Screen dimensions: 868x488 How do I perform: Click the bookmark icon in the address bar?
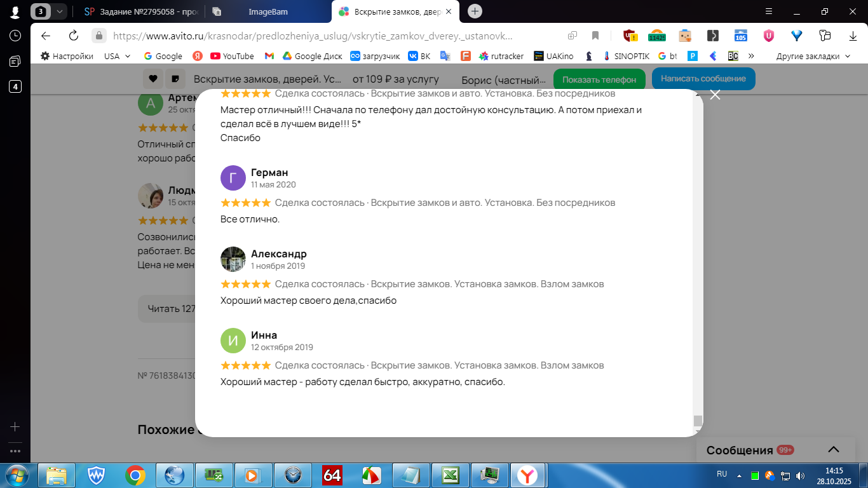595,36
